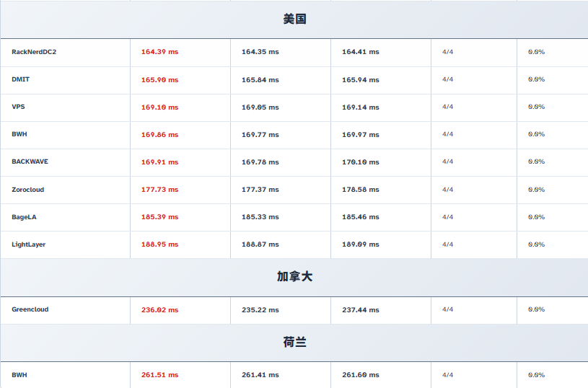Click the VPS row label
Image resolution: width=588 pixels, height=388 pixels.
tap(18, 107)
